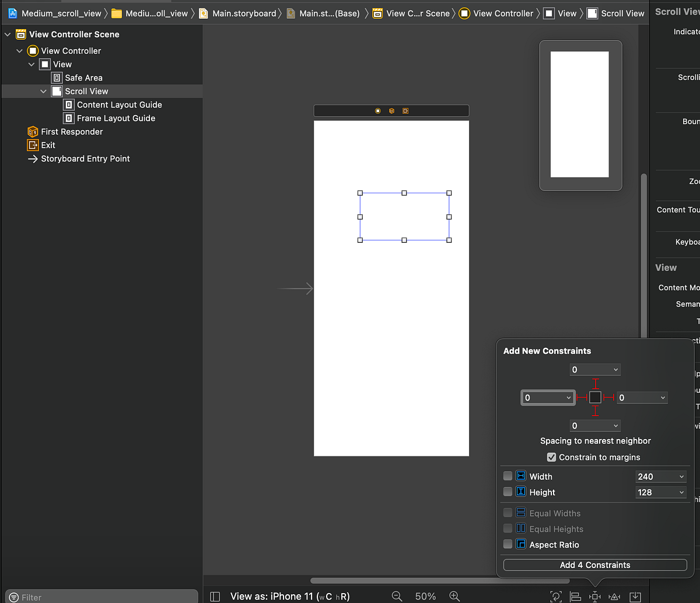Open the Width value 240 dropdown

pos(661,476)
